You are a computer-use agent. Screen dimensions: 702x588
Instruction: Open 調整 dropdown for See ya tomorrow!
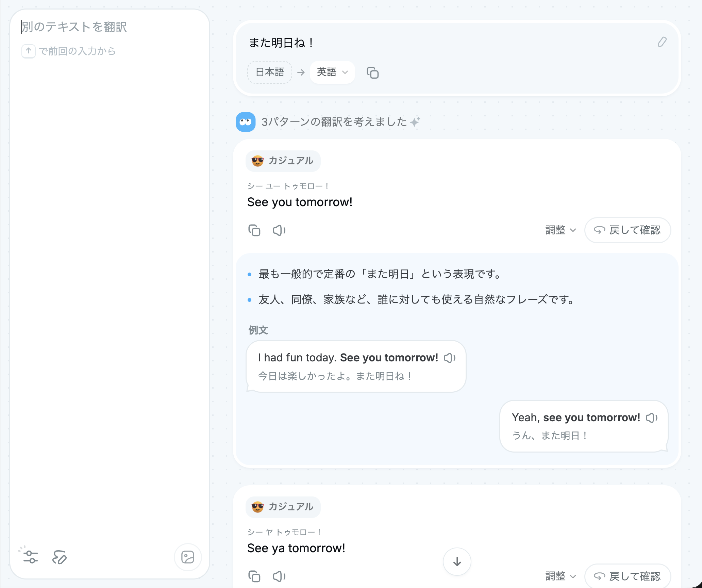point(561,576)
